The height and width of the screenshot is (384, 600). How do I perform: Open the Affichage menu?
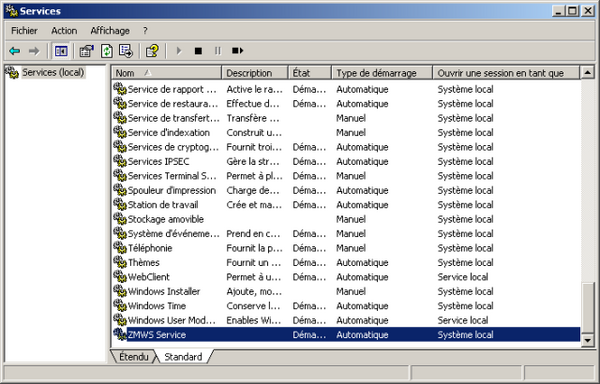coord(110,31)
